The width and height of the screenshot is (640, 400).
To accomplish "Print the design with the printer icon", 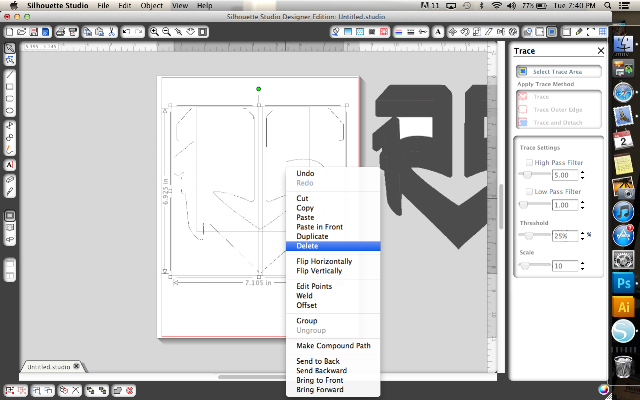I will 60,32.
